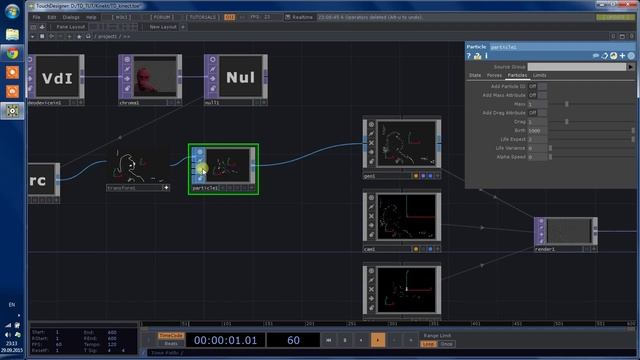
Task: Open the Help menu
Action: pos(91,17)
